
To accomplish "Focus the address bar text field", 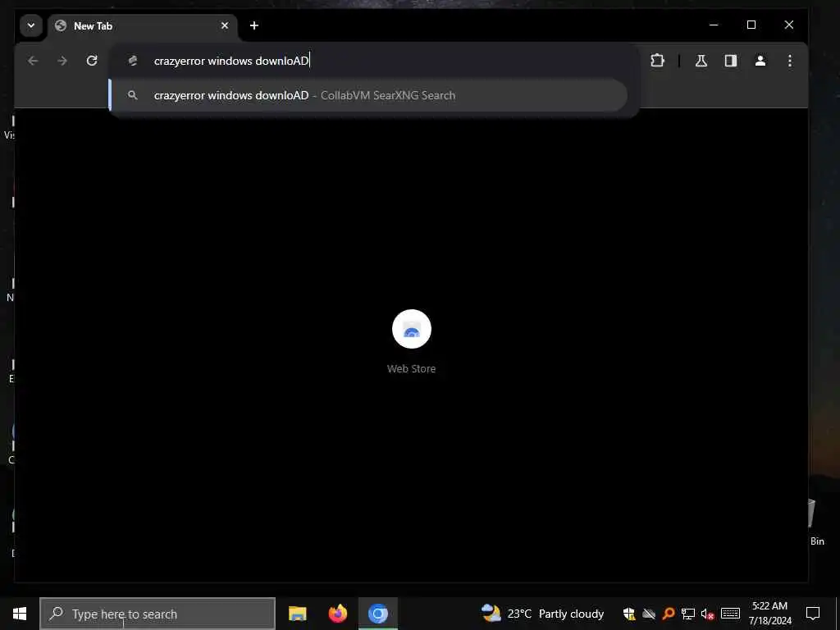I will coord(375,61).
